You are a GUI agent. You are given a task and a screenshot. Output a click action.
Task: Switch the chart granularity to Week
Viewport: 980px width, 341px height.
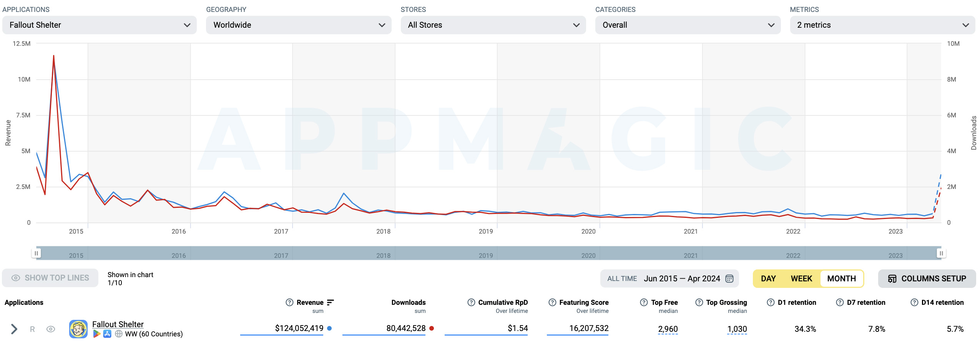tap(801, 279)
